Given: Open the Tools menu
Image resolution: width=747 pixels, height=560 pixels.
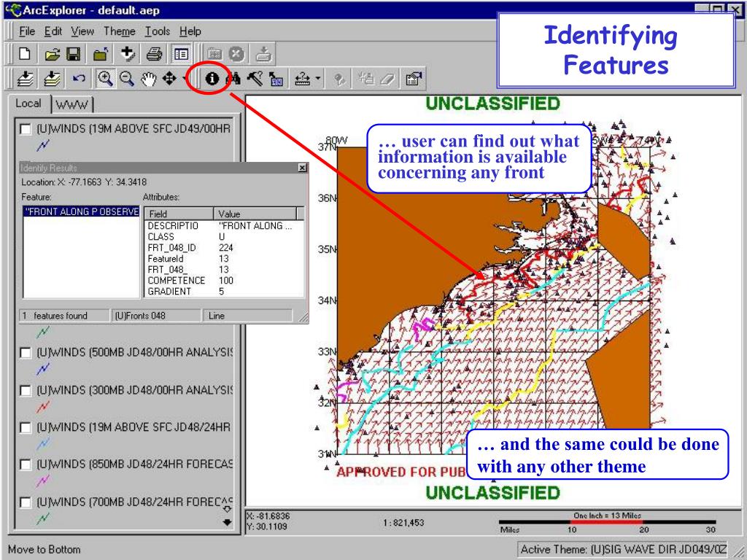Looking at the screenshot, I should click(x=158, y=31).
